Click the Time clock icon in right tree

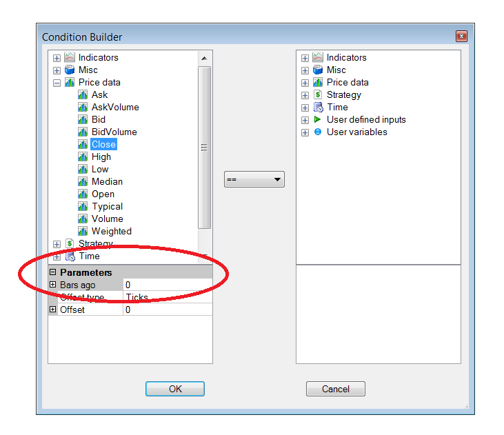coord(319,107)
